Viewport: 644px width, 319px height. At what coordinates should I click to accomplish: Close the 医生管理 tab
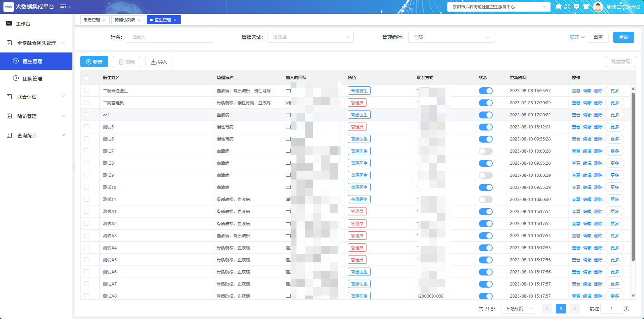click(175, 20)
